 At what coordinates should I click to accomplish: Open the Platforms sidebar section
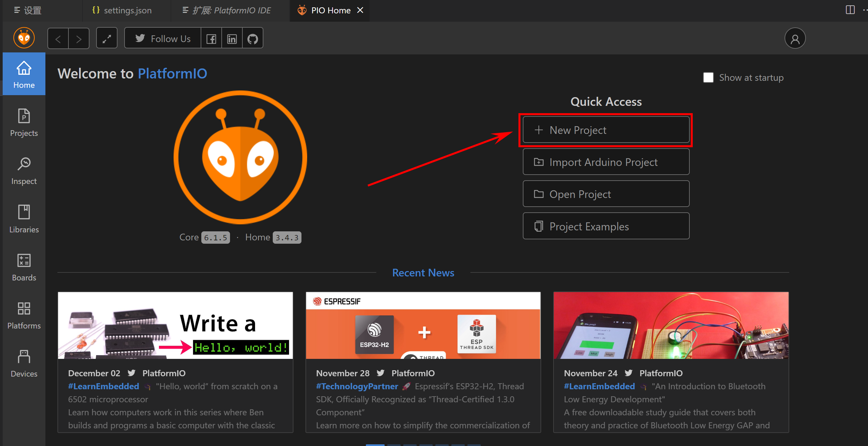pyautogui.click(x=24, y=315)
